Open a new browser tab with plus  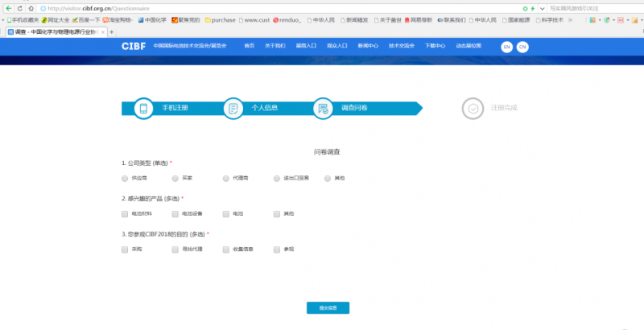pos(111,32)
